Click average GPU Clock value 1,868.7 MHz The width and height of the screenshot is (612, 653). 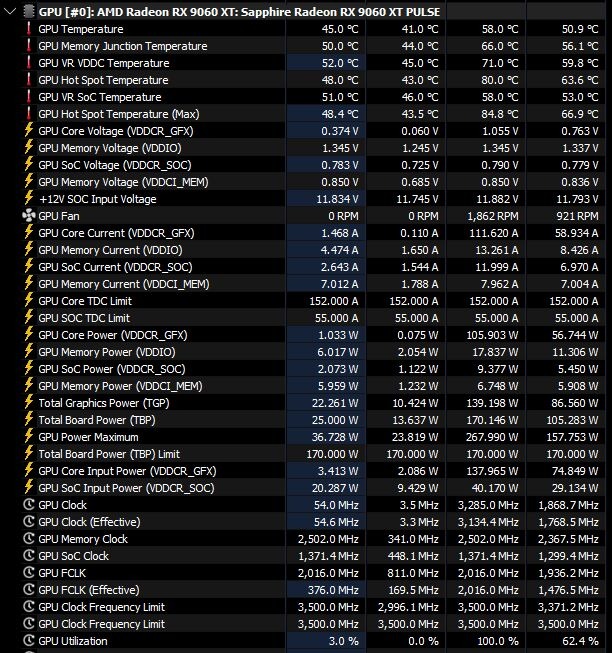[x=568, y=505]
